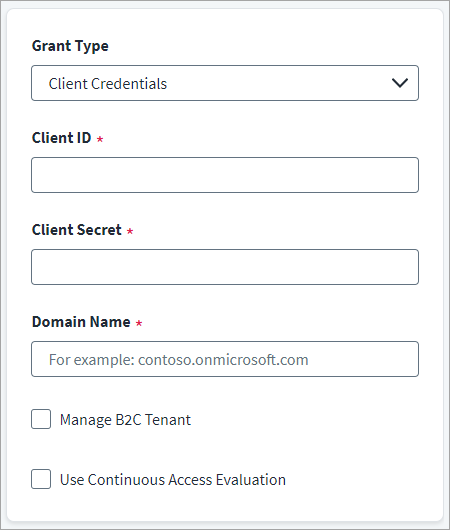Click the contoso.onmicrosoft.com placeholder text
The image size is (450, 530).
pyautogui.click(x=223, y=360)
